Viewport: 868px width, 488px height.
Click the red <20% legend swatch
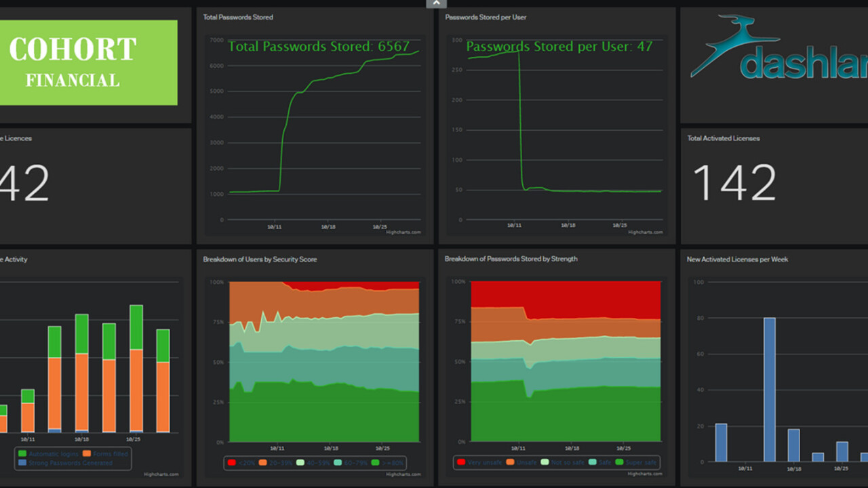coord(233,463)
